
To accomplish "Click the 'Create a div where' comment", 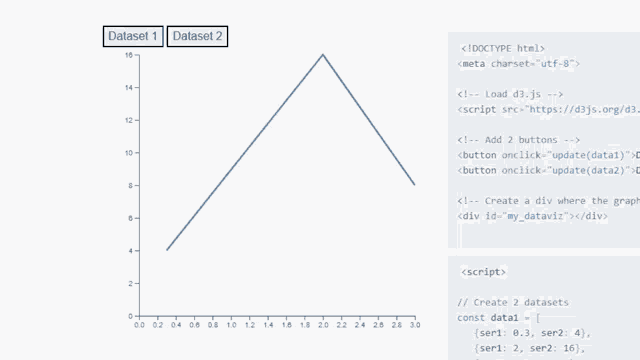I will [549, 201].
